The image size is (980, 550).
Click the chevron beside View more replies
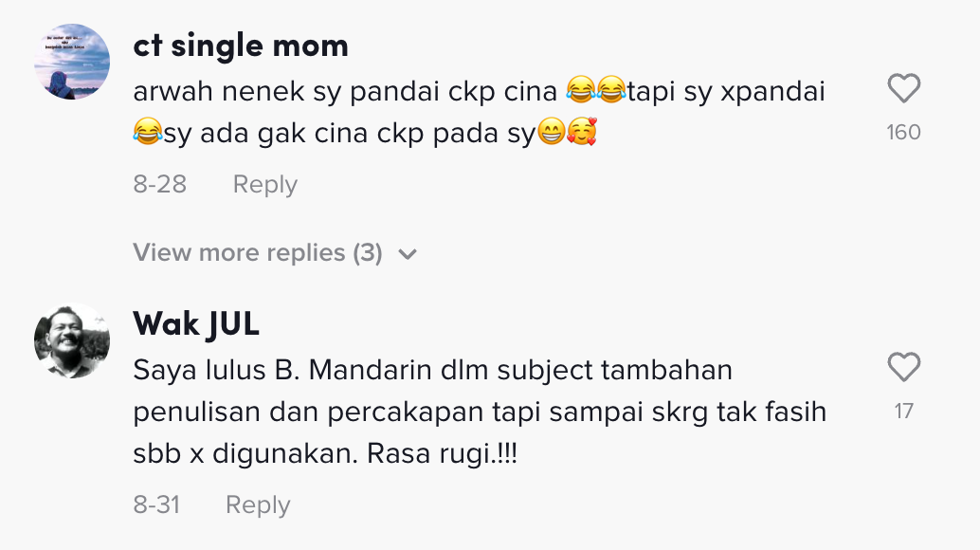(x=408, y=254)
